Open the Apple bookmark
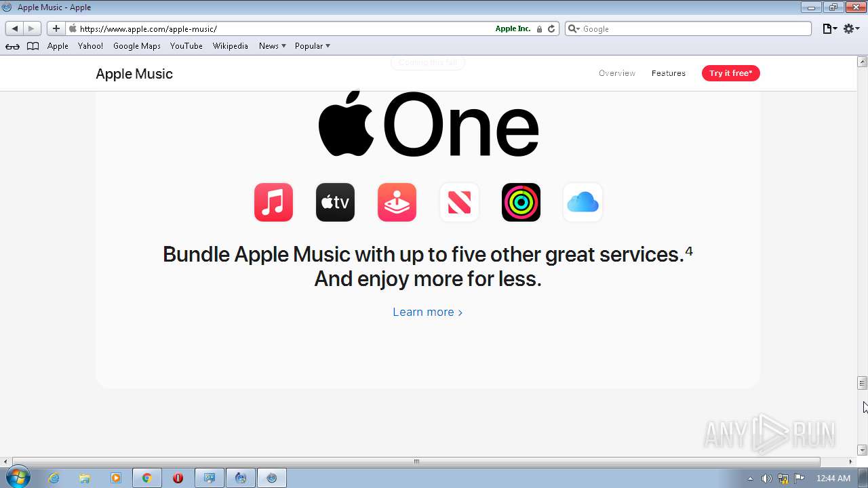This screenshot has width=868, height=488. tap(58, 46)
